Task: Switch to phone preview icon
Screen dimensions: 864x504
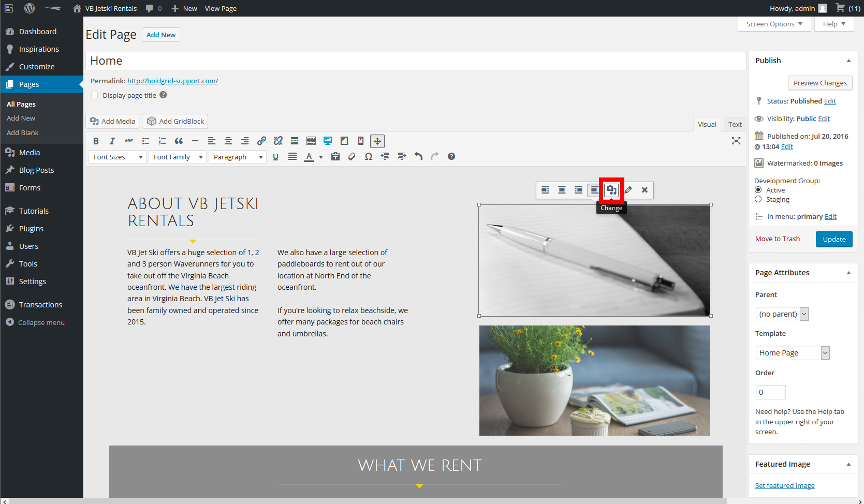Action: tap(361, 141)
